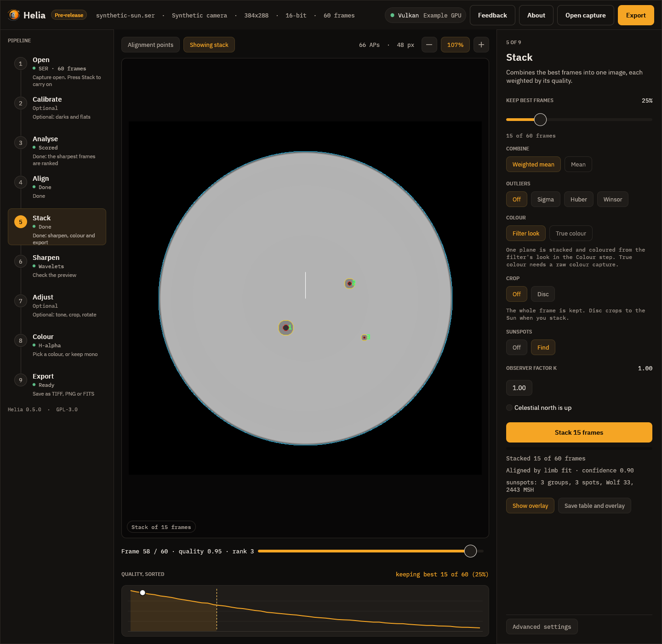
Task: Click the Export button in the header
Action: coord(636,15)
